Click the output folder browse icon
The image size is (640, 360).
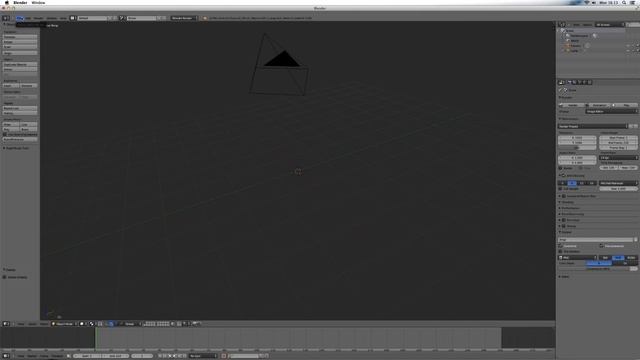635,240
